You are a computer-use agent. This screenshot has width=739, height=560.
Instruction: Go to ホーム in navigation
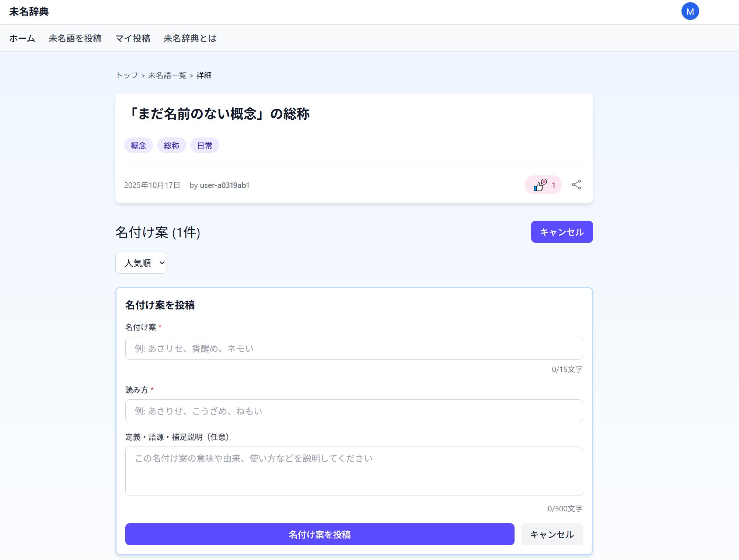click(22, 38)
